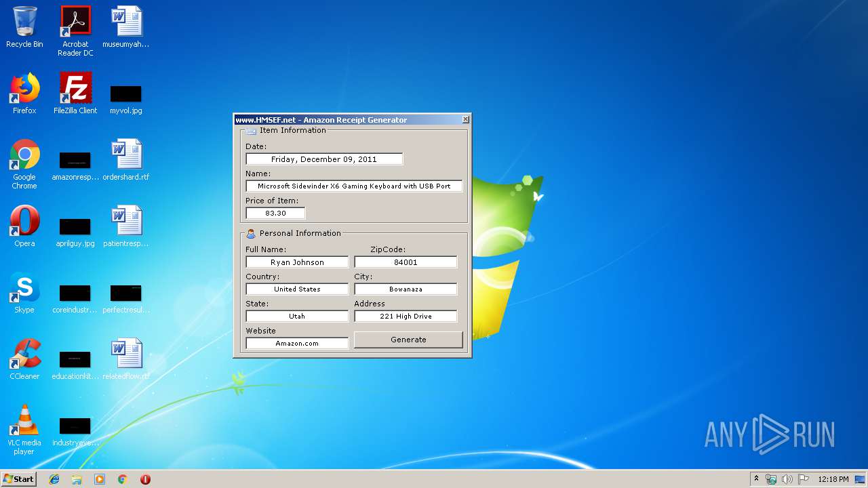
Task: Show hidden system tray icons
Action: [x=757, y=479]
